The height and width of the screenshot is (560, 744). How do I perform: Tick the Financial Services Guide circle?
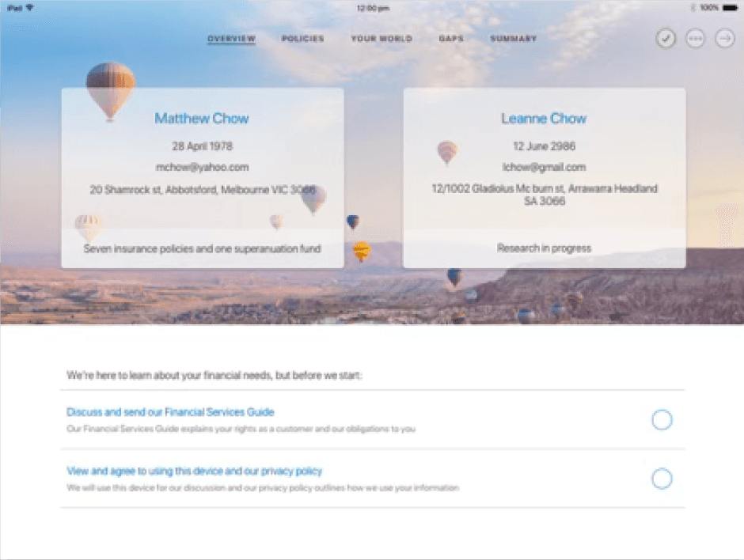[662, 420]
